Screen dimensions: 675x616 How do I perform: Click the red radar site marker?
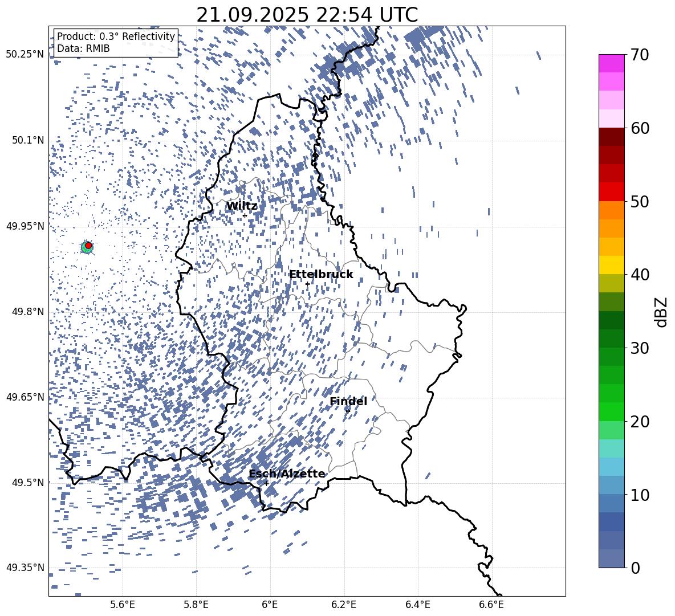88,246
